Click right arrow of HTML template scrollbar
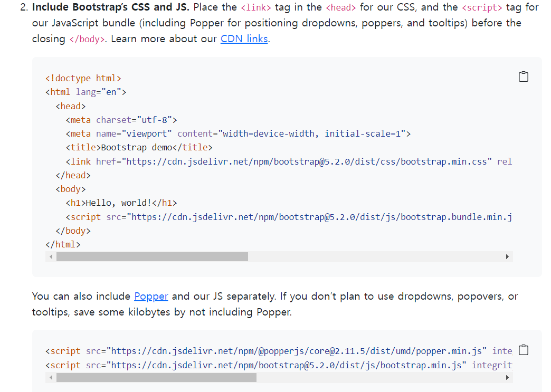This screenshot has height=392, width=551. pyautogui.click(x=507, y=257)
